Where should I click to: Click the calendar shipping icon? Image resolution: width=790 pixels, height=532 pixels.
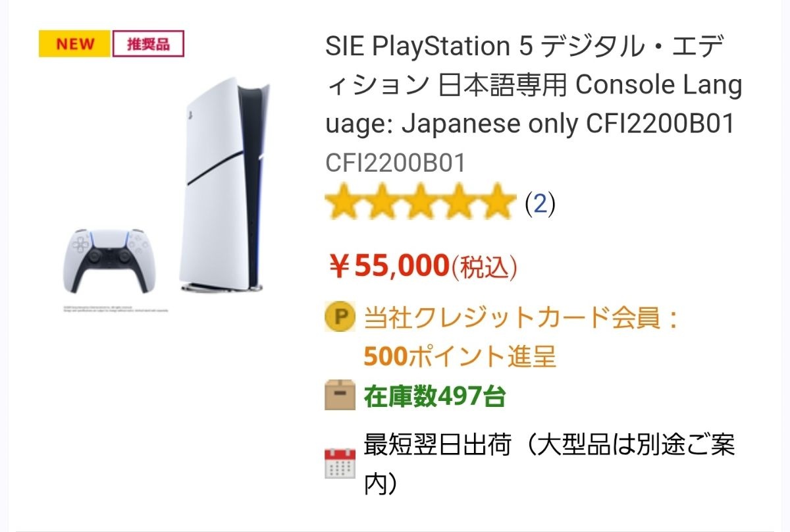(x=340, y=463)
